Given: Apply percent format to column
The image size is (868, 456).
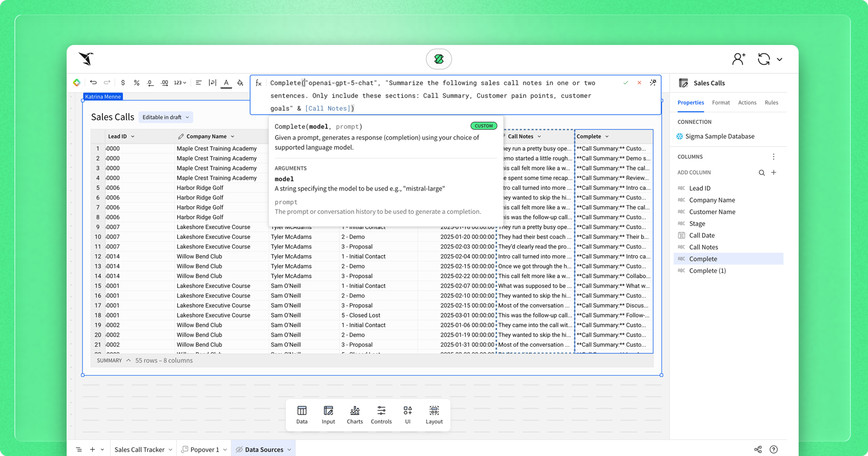Looking at the screenshot, I should (137, 83).
